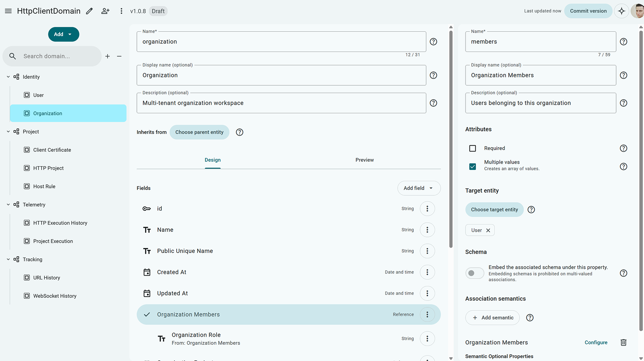Open domain options three-dot menu
644x361 pixels.
pos(121,11)
